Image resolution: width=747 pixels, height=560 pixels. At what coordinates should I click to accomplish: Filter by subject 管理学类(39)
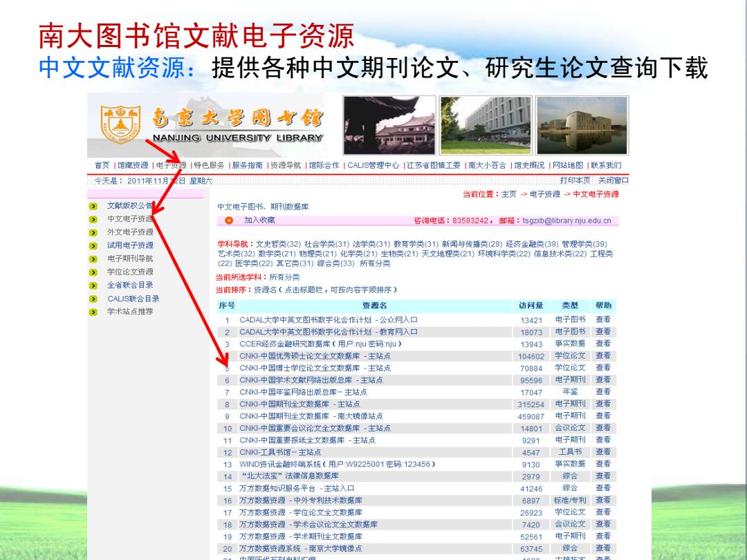tap(584, 244)
